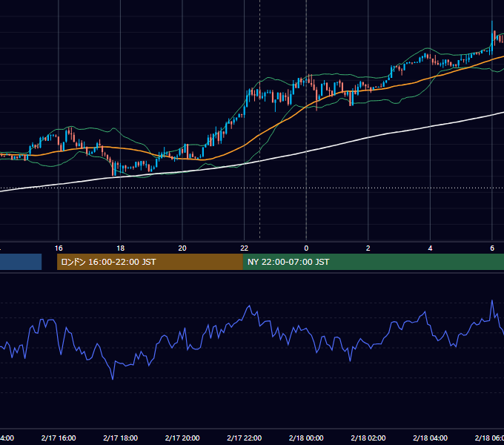Click the 0 hour label on the price chart axis
Screen dimensions: 504x445
306,248
